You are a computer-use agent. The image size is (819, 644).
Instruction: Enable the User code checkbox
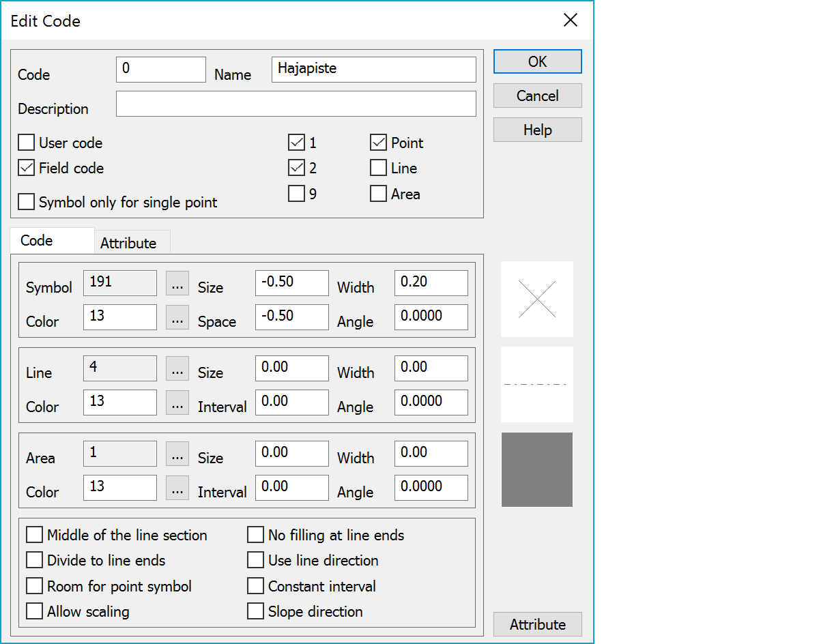click(26, 143)
